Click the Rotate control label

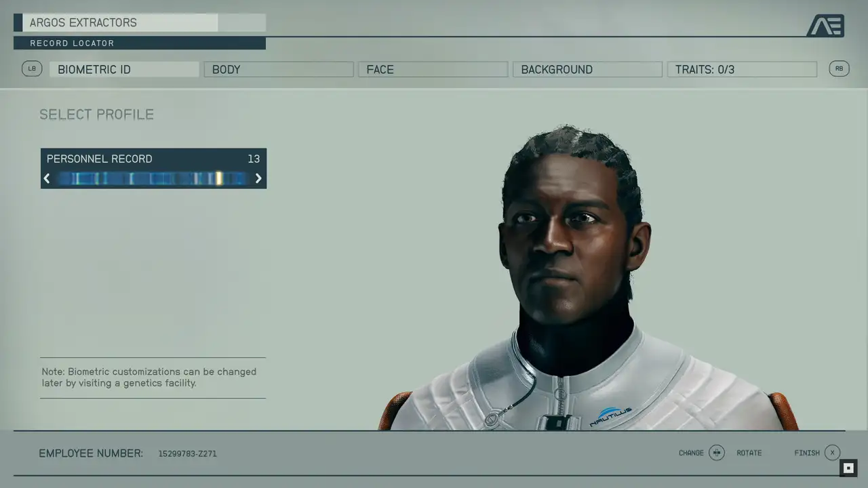pos(749,453)
